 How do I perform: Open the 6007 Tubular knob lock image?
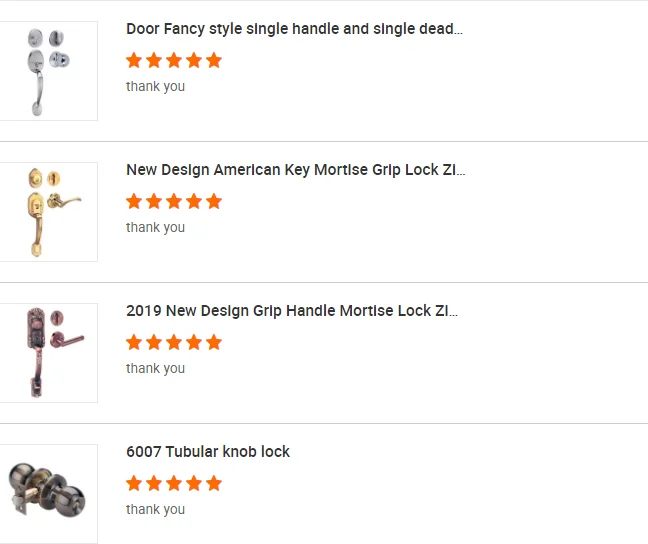click(48, 493)
